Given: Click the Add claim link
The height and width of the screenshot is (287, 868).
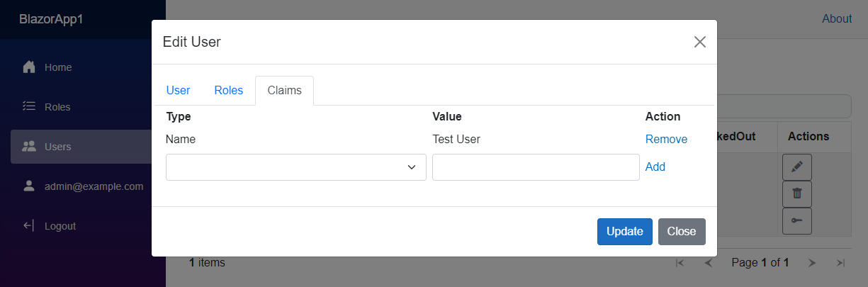Looking at the screenshot, I should pos(655,167).
